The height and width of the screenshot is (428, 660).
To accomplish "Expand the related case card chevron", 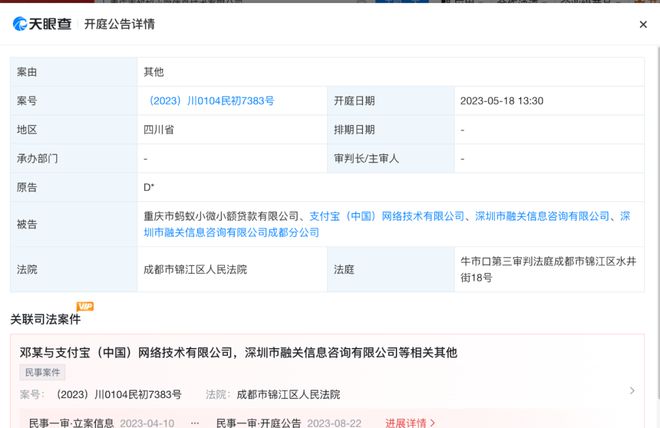I will coord(632,391).
